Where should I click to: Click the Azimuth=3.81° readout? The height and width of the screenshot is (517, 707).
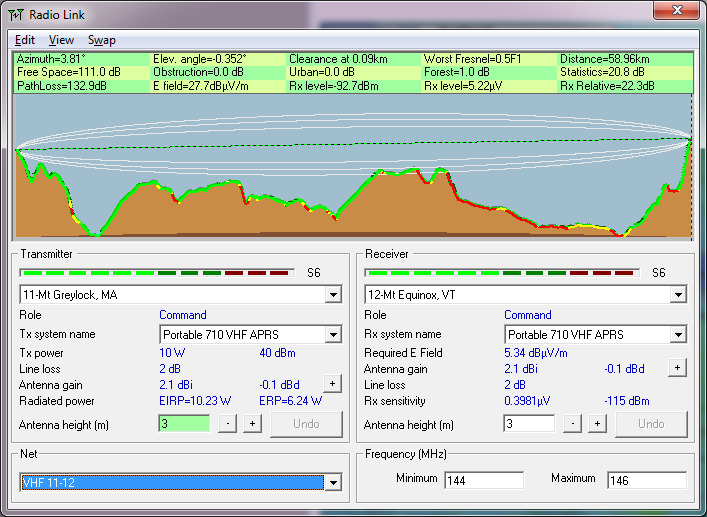(x=51, y=59)
